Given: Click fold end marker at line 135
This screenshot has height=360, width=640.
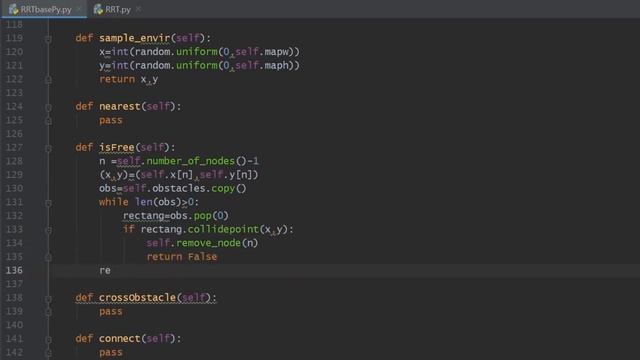Looking at the screenshot, I should [x=48, y=258].
